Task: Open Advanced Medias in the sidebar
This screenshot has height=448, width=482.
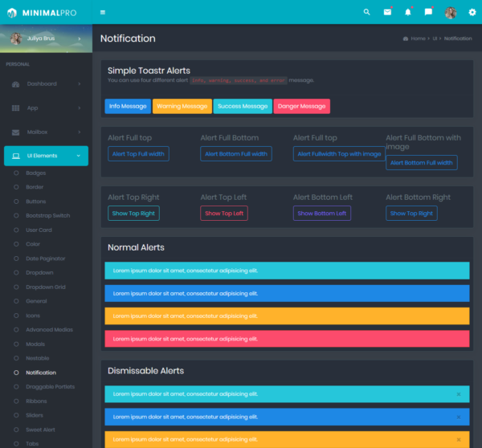Action: click(x=49, y=330)
